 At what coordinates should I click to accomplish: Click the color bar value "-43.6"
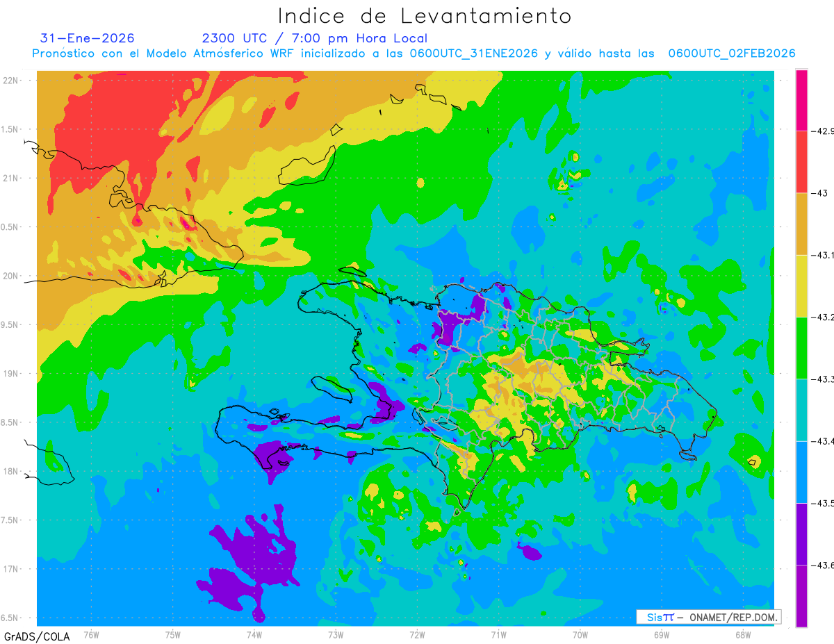tap(823, 565)
